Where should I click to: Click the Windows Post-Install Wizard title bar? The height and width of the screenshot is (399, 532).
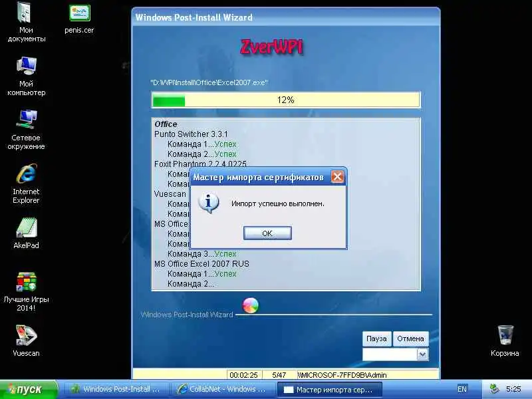(x=286, y=17)
